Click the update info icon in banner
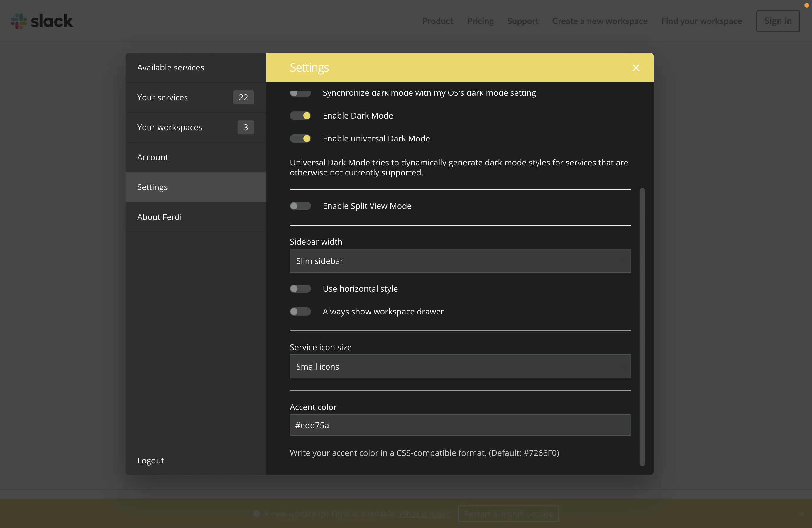This screenshot has width=812, height=528. 257,514
